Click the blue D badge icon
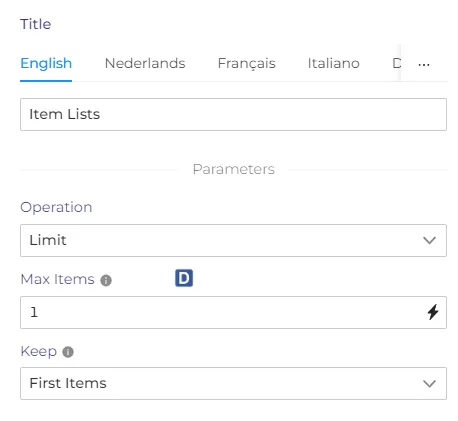 pyautogui.click(x=184, y=278)
